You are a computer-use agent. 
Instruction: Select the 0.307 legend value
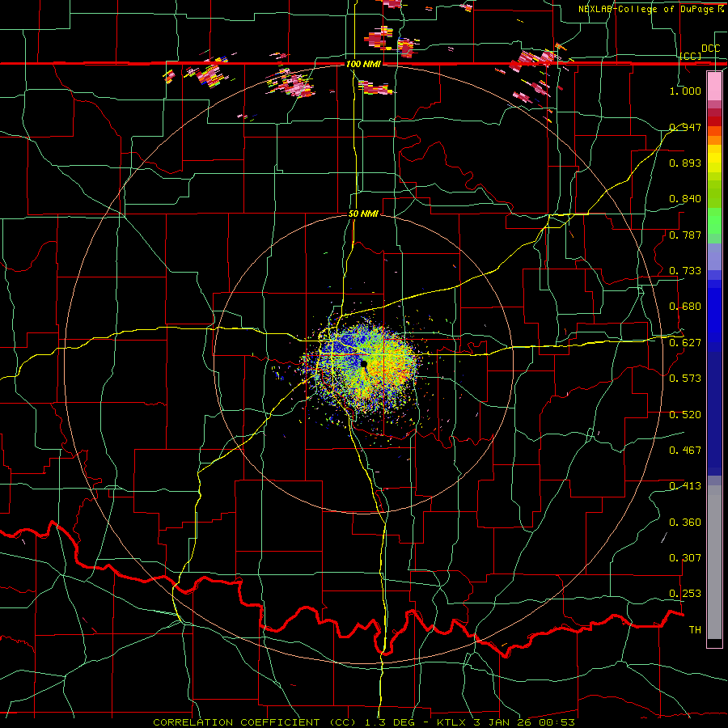[x=685, y=558]
